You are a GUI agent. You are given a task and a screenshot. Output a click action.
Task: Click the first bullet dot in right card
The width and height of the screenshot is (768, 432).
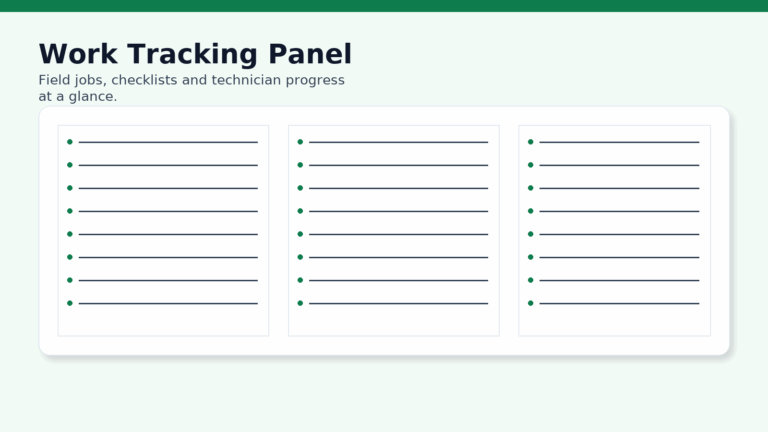(x=530, y=142)
